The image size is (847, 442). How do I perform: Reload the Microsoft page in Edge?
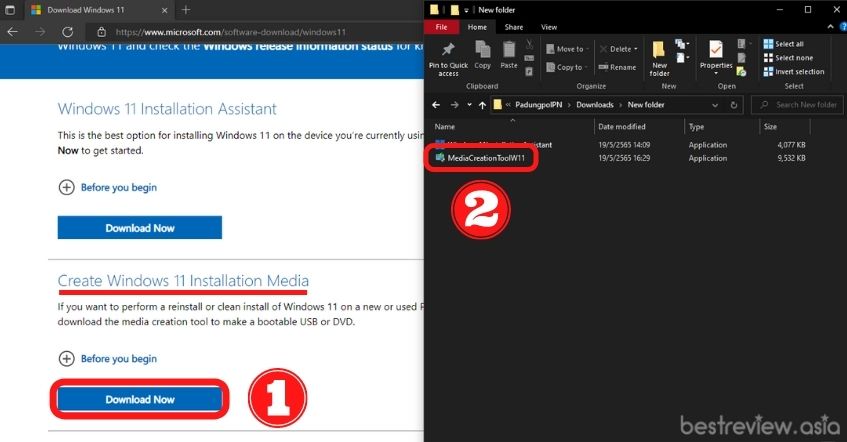(x=68, y=32)
